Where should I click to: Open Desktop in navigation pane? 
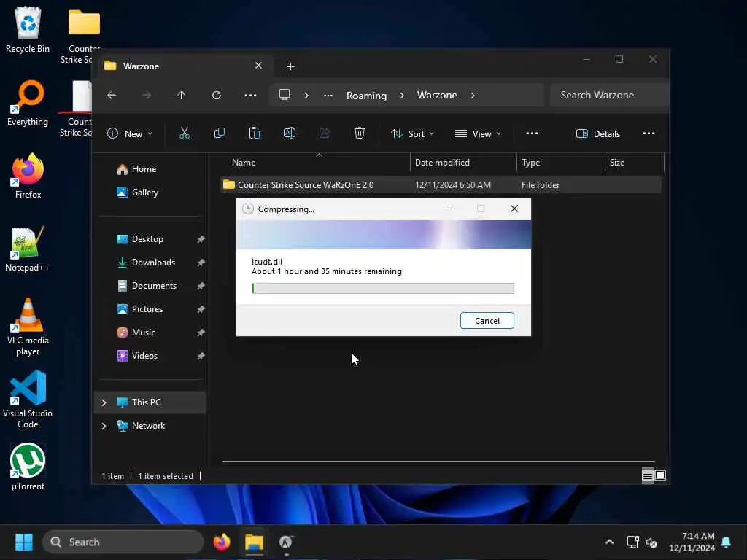click(139, 239)
